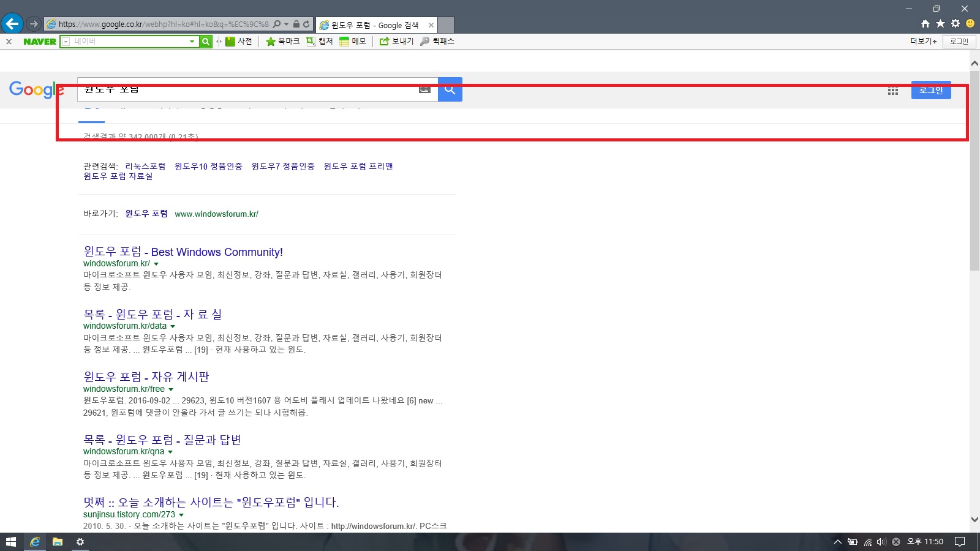980x551 pixels.
Task: Open 메모 memo on Naver toolbar
Action: point(353,42)
